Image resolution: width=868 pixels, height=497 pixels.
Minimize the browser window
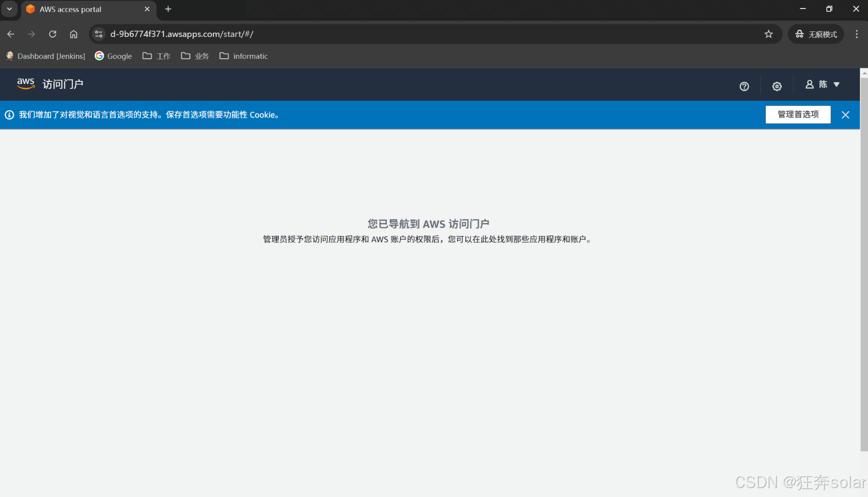[803, 9]
